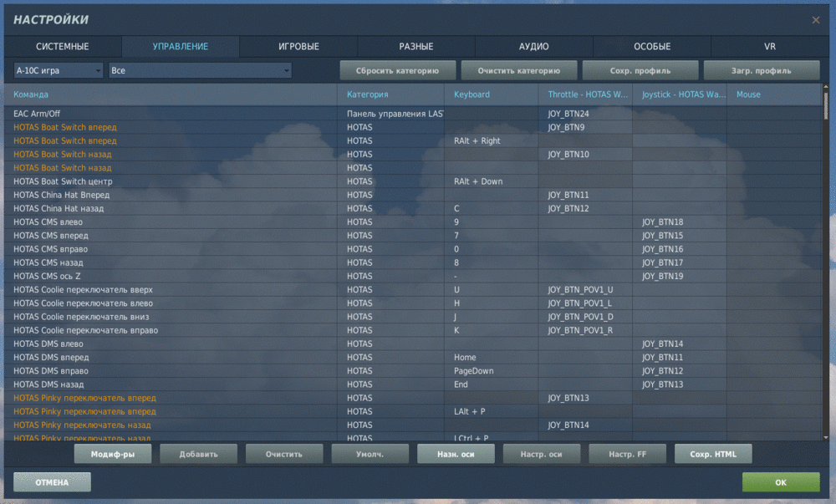Click the Умолч. defaults button
Image resolution: width=836 pixels, height=504 pixels.
click(370, 454)
